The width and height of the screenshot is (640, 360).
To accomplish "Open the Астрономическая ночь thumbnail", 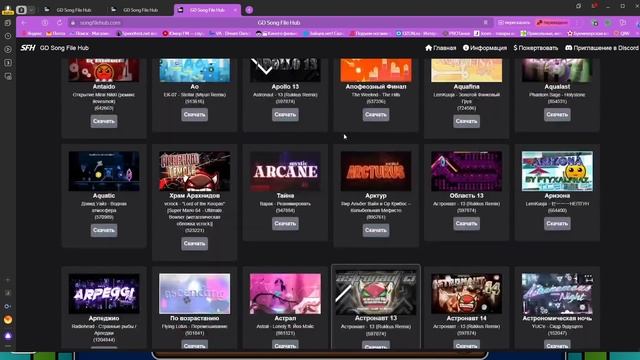I will (x=557, y=293).
